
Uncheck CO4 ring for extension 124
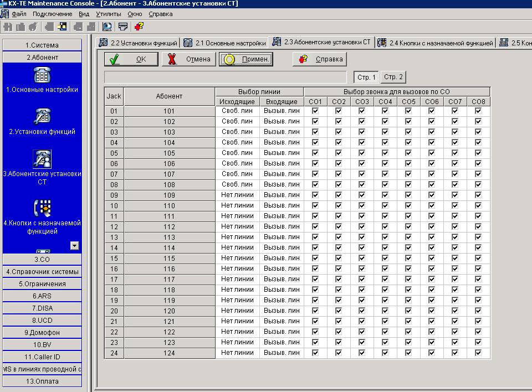pos(385,353)
